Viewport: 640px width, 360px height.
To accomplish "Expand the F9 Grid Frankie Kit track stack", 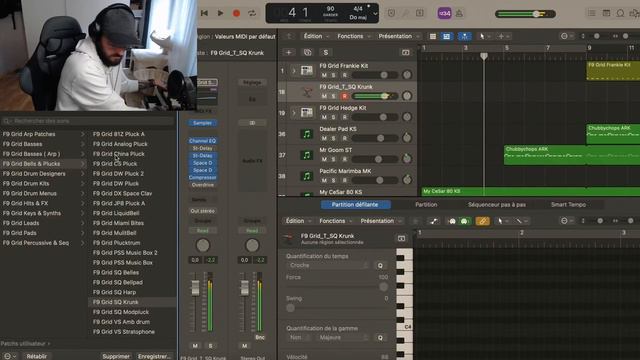I will click(293, 71).
